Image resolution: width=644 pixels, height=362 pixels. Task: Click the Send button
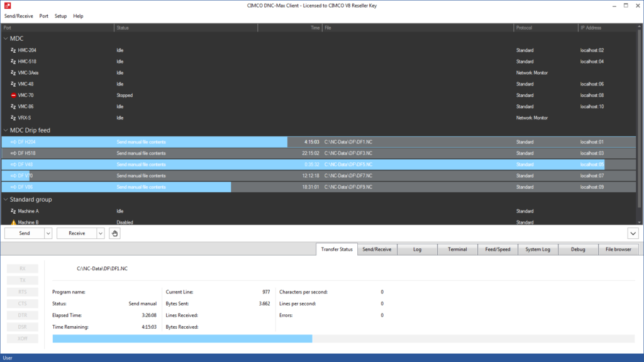(25, 233)
